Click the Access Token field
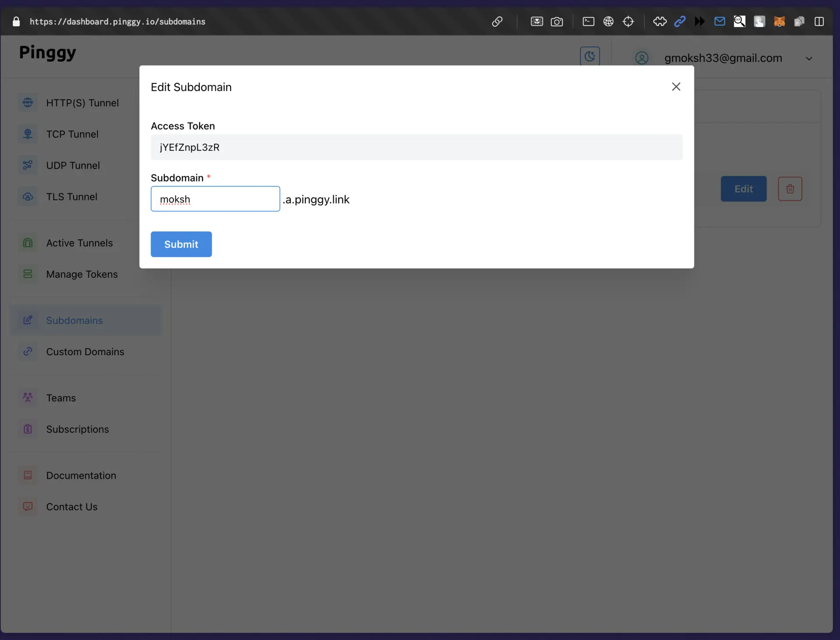840x640 pixels. 416,147
